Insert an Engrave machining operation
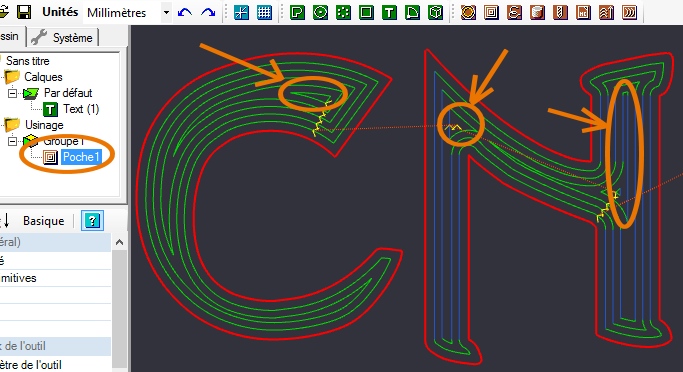The width and height of the screenshot is (683, 372). (514, 12)
